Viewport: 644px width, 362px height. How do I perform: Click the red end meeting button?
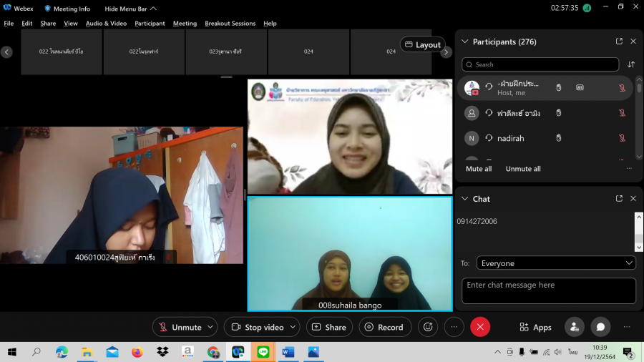point(480,327)
